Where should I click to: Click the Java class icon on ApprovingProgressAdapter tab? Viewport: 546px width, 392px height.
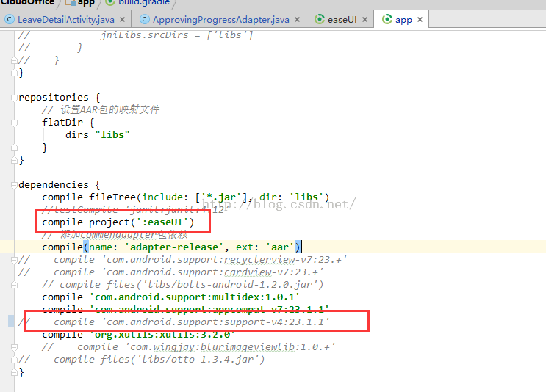point(145,20)
